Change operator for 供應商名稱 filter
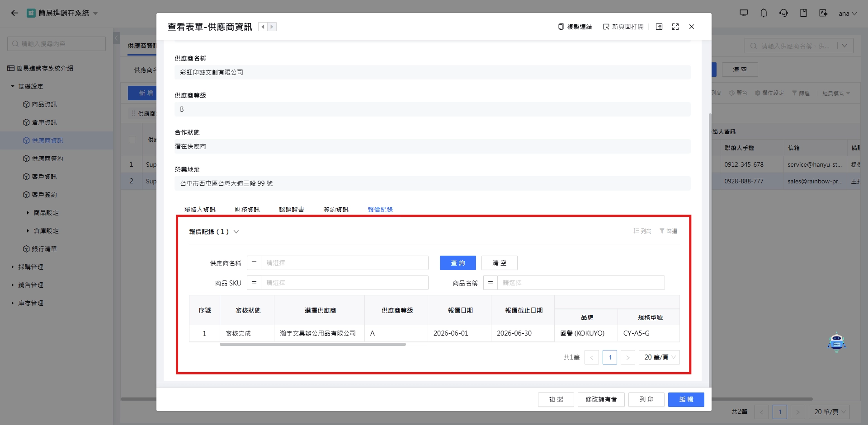The width and height of the screenshot is (868, 425). pyautogui.click(x=254, y=263)
